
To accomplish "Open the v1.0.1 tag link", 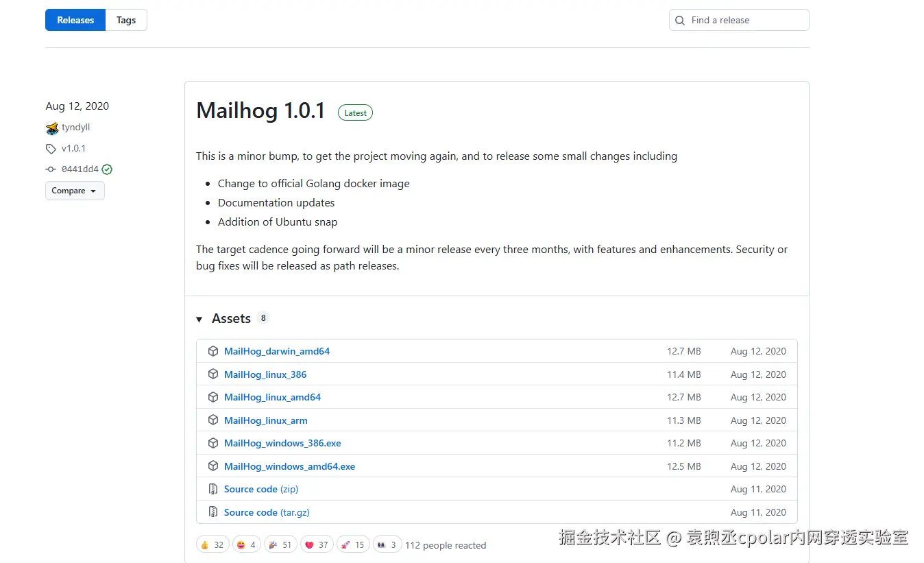I will coord(73,149).
